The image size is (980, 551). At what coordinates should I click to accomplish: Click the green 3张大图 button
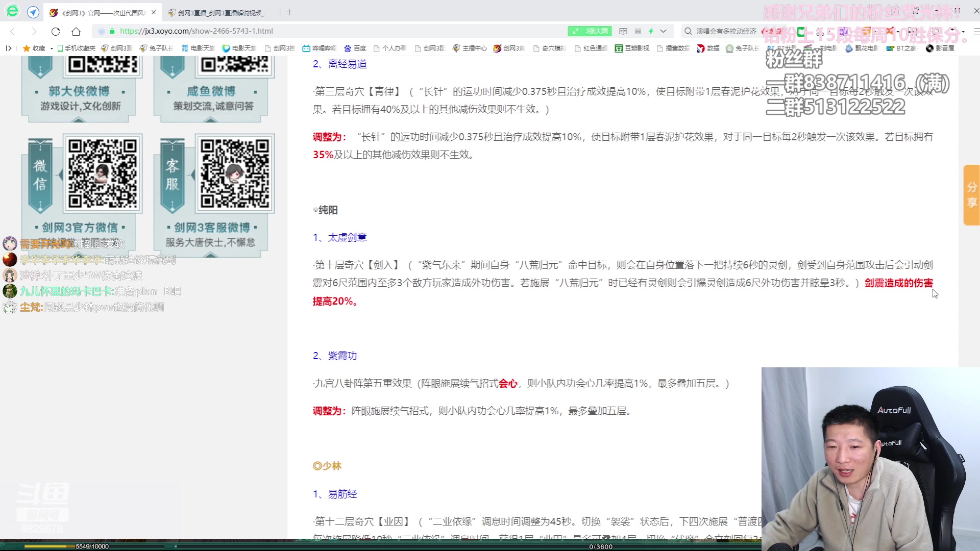coord(590,31)
